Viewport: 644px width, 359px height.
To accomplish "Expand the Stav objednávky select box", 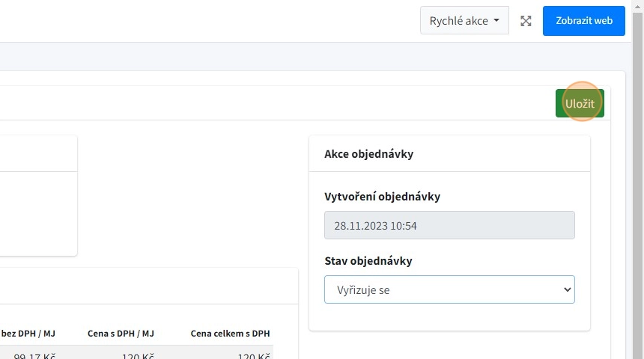I will coord(449,289).
